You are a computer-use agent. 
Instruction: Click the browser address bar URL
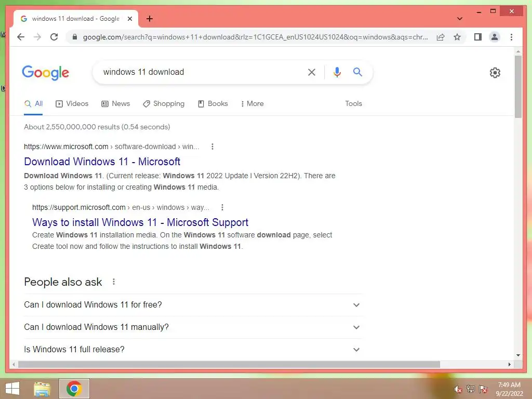click(255, 37)
